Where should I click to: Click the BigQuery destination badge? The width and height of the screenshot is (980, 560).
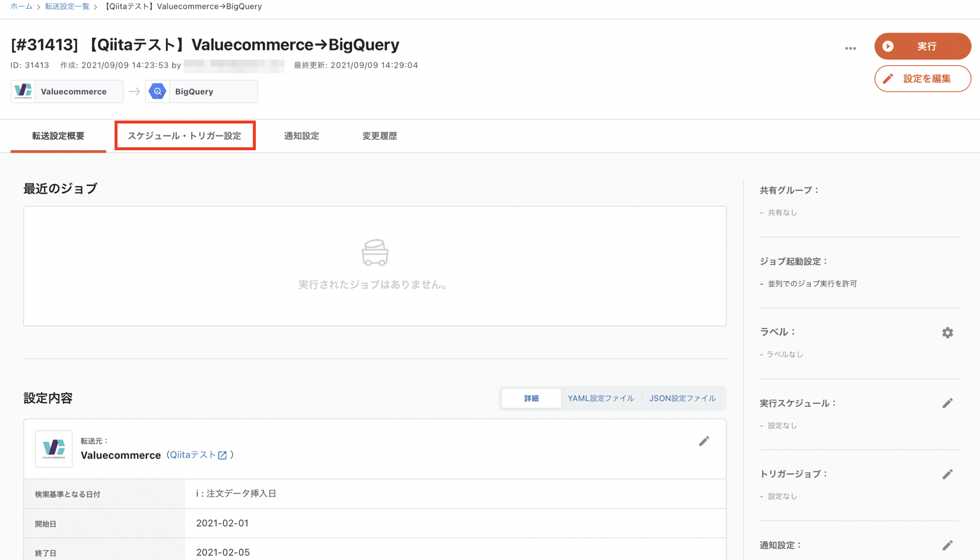click(x=201, y=91)
